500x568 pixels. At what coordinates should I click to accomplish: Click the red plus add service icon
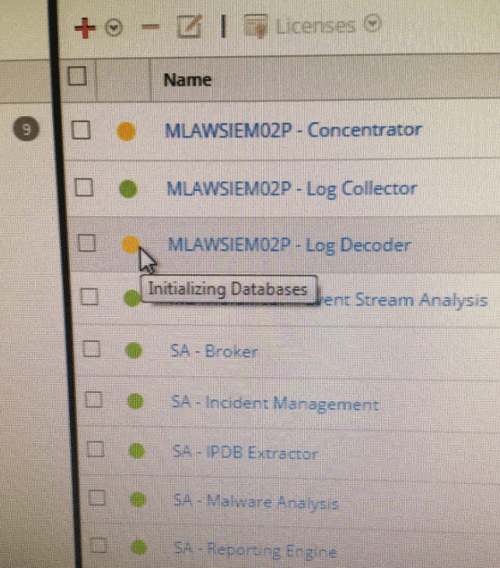coord(85,27)
